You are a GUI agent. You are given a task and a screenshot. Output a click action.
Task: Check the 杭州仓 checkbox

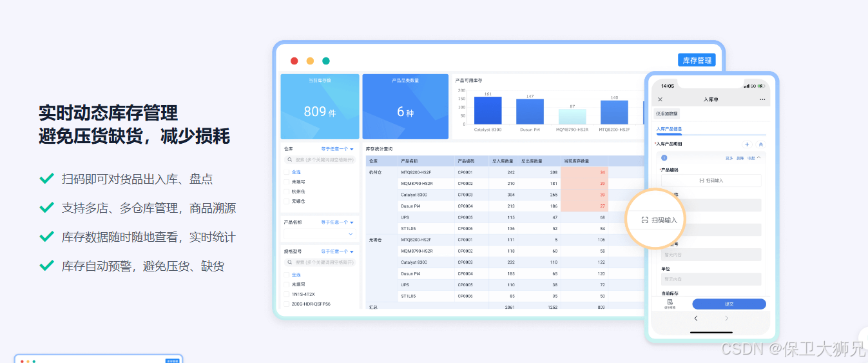coord(287,191)
